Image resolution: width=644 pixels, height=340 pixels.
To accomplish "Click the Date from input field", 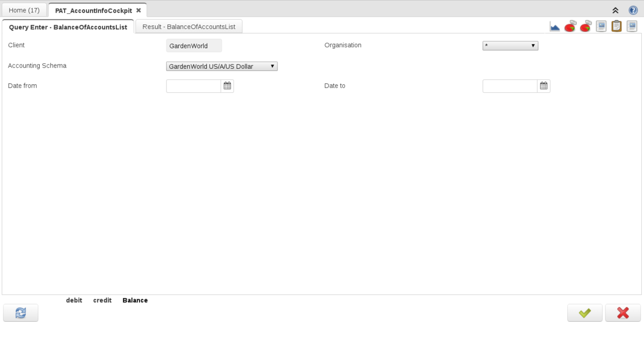I will pos(194,86).
